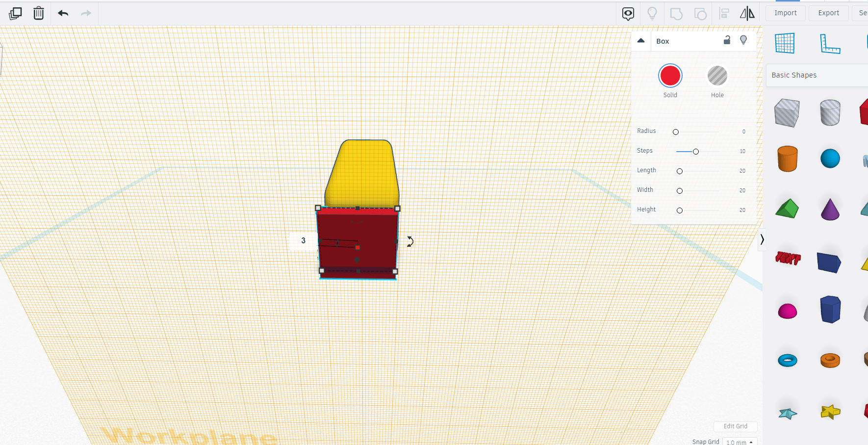Click the Width value 20
This screenshot has height=445, width=868.
point(742,190)
